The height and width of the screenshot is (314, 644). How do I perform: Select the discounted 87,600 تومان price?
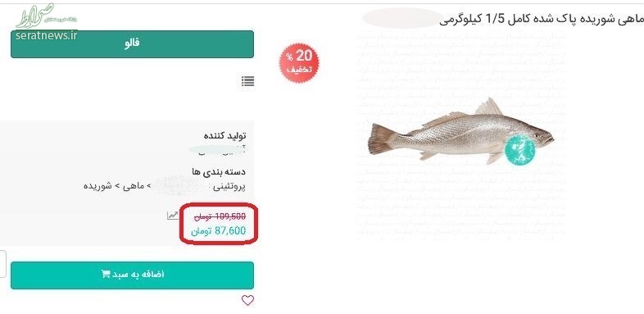tap(219, 231)
